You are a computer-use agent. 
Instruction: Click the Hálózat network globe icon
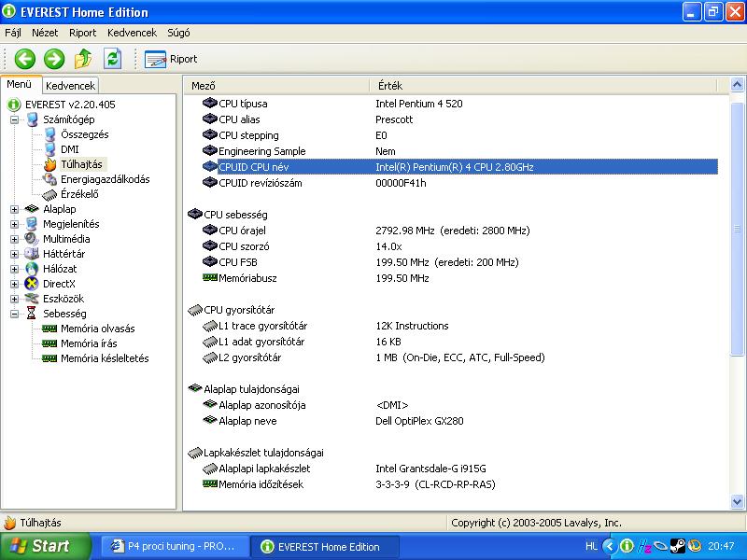pos(32,269)
